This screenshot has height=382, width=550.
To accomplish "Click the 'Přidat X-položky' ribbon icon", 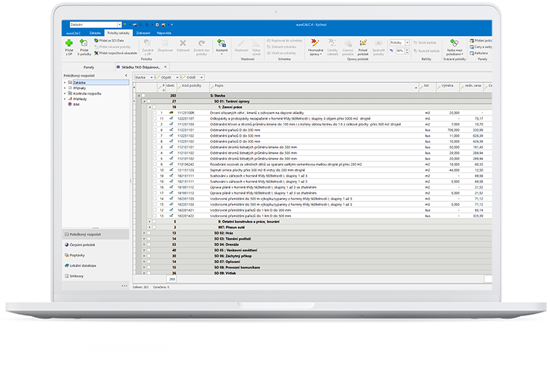I will point(84,43).
